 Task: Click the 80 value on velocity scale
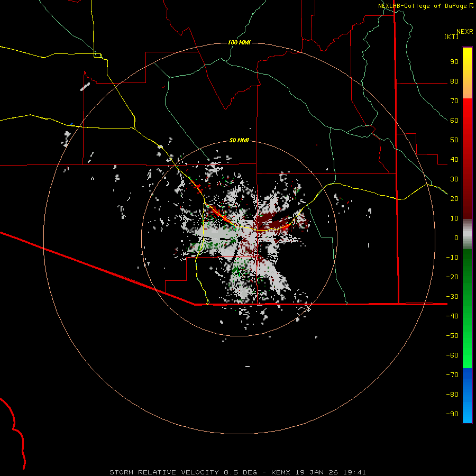(x=454, y=81)
